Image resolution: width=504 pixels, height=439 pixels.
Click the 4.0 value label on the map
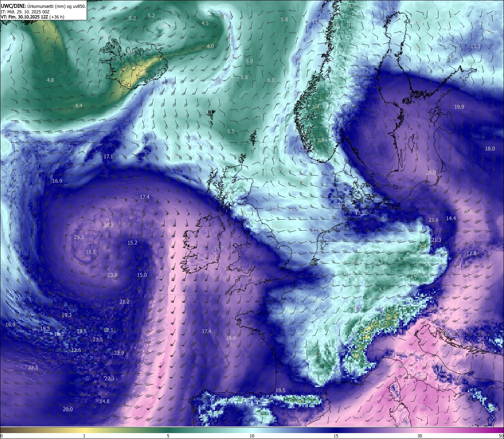210,46
